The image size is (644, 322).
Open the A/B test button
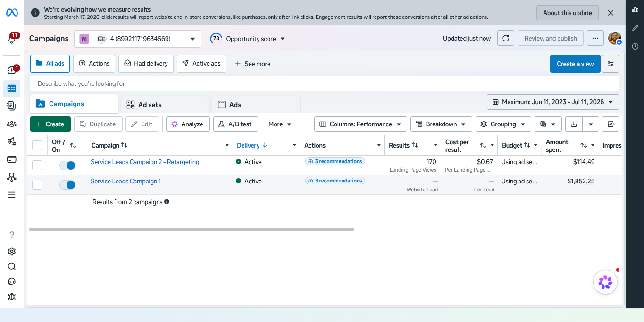pos(236,124)
